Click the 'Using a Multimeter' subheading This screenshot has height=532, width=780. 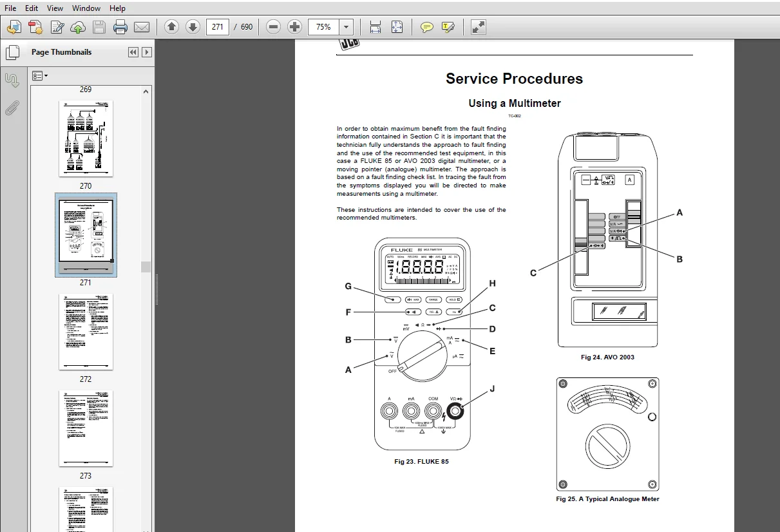514,103
